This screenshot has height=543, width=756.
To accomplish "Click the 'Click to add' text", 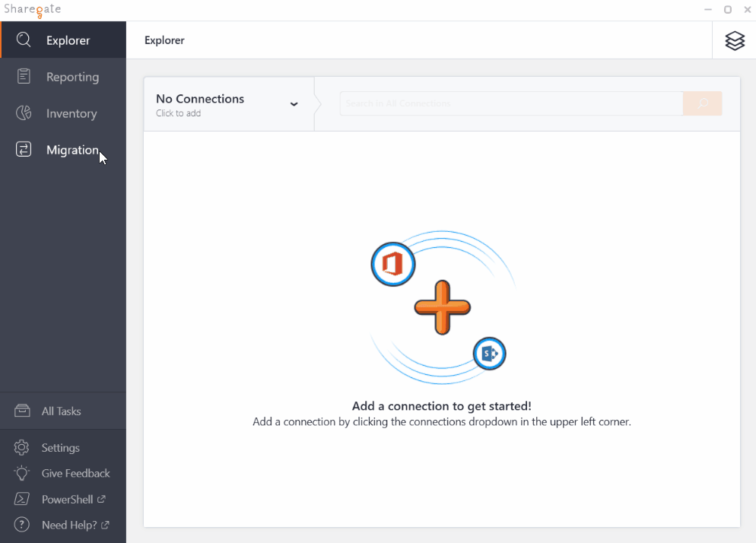I will (179, 113).
